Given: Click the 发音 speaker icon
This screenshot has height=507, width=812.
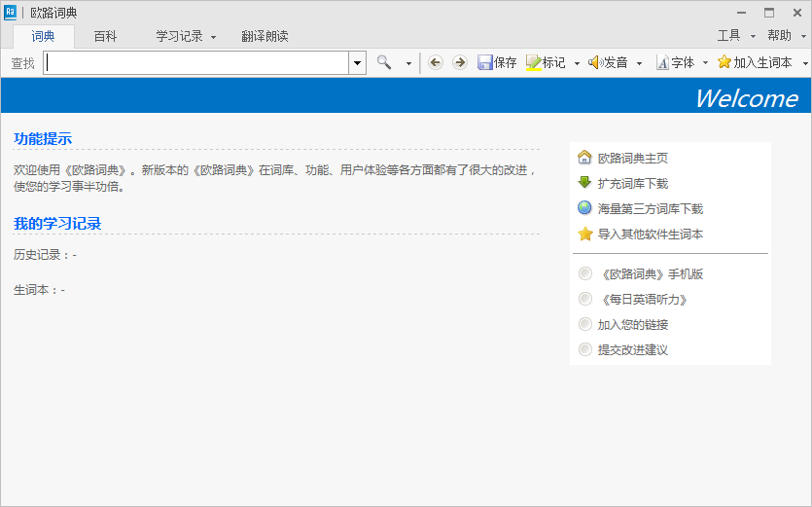Looking at the screenshot, I should [594, 62].
